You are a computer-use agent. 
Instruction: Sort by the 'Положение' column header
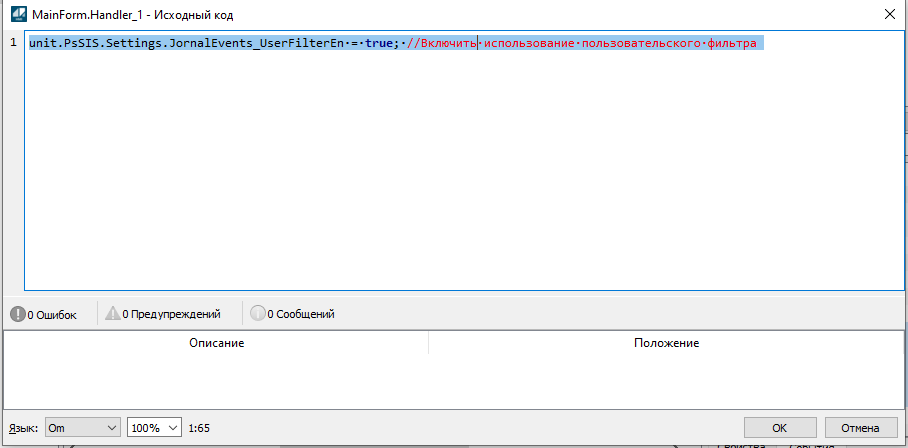coord(666,343)
